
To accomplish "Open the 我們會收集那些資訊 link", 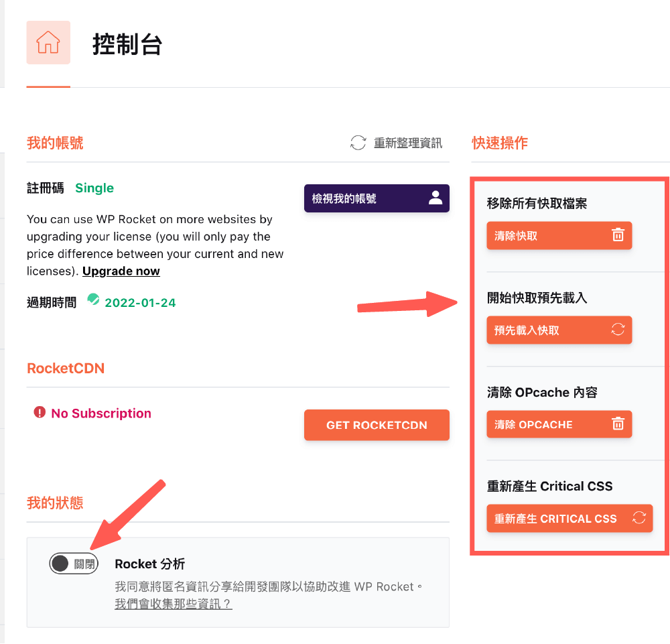I will (172, 603).
